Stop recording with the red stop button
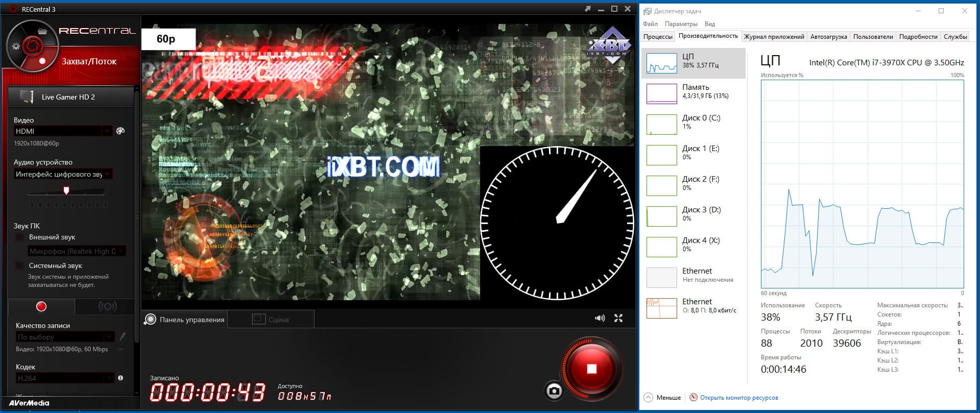Screen dimensions: 980x413 (x=591, y=369)
